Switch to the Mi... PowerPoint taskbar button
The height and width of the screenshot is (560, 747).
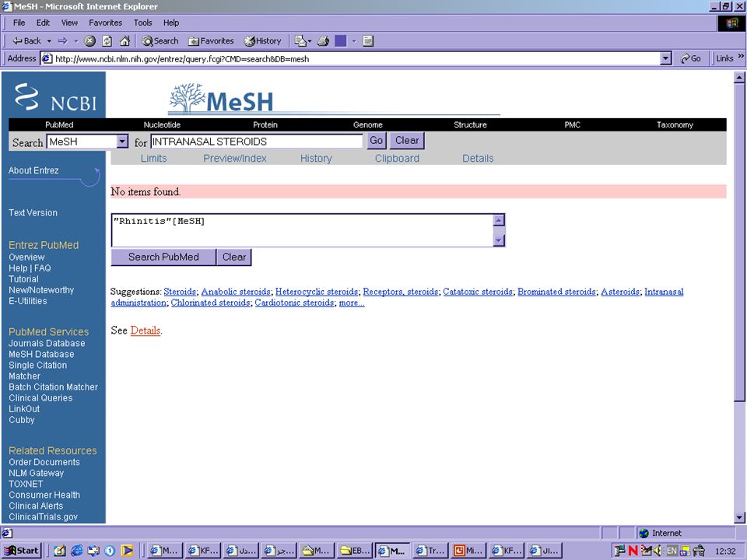tap(468, 551)
